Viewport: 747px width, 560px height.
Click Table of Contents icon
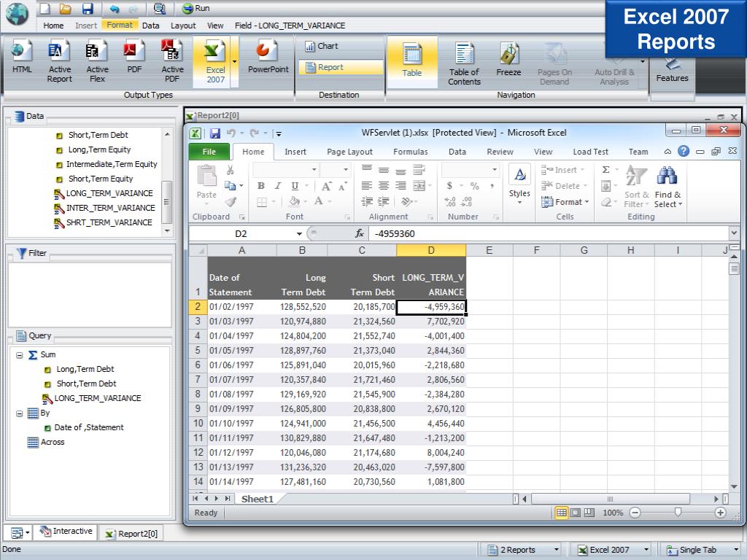pyautogui.click(x=464, y=63)
